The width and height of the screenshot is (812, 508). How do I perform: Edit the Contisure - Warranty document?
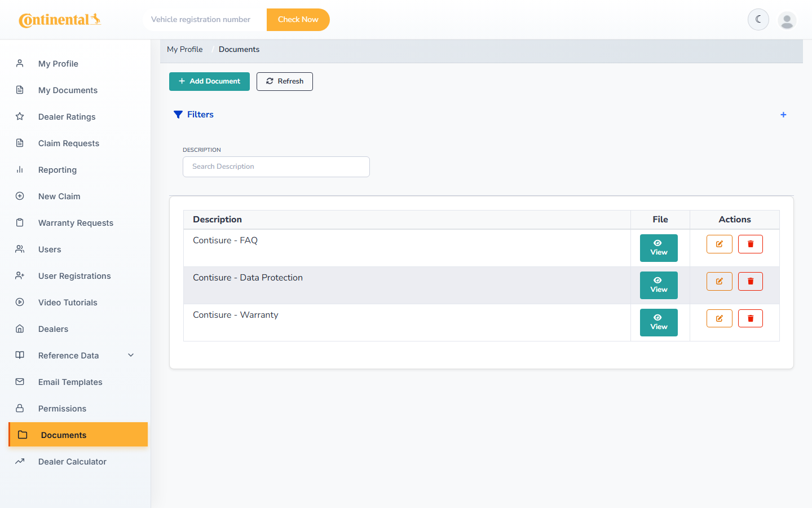click(720, 318)
